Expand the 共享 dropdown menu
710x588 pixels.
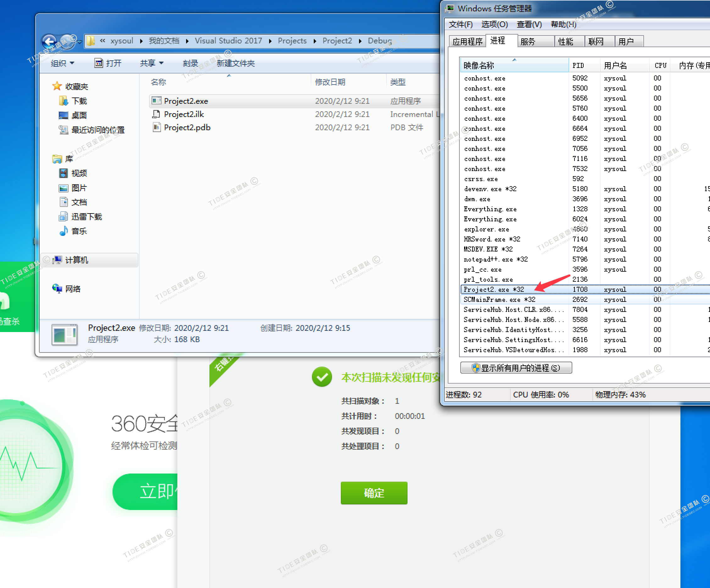point(152,63)
